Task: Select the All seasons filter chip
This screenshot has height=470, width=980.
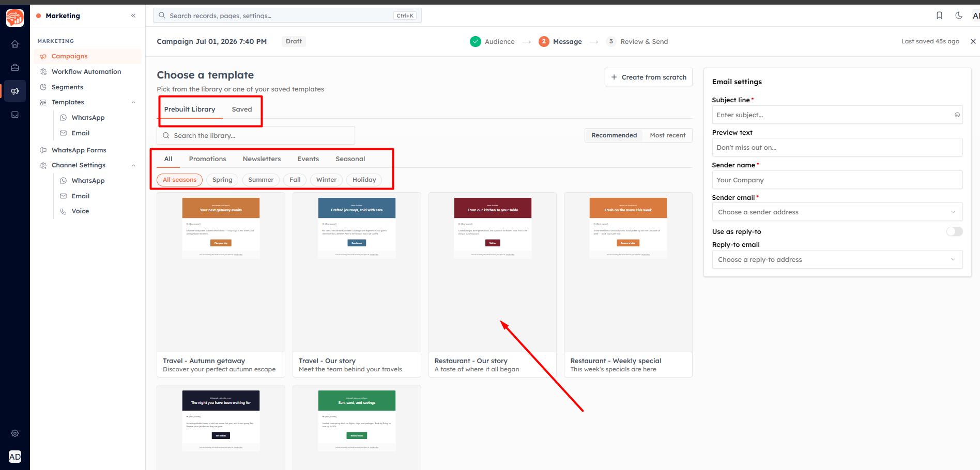Action: point(179,180)
